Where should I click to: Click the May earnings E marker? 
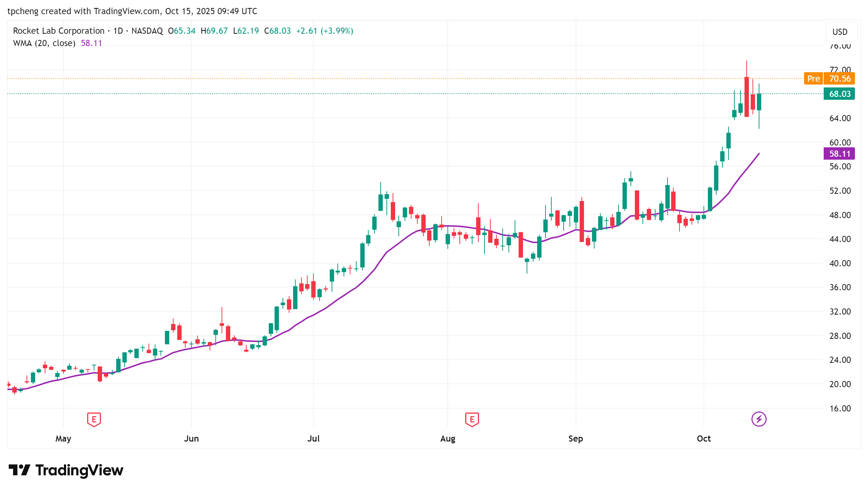94,419
